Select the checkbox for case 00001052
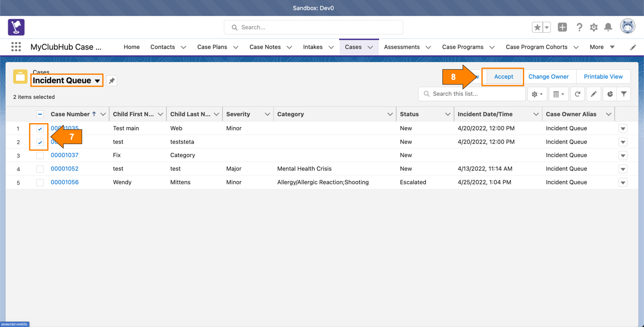The height and width of the screenshot is (327, 644). [40, 169]
